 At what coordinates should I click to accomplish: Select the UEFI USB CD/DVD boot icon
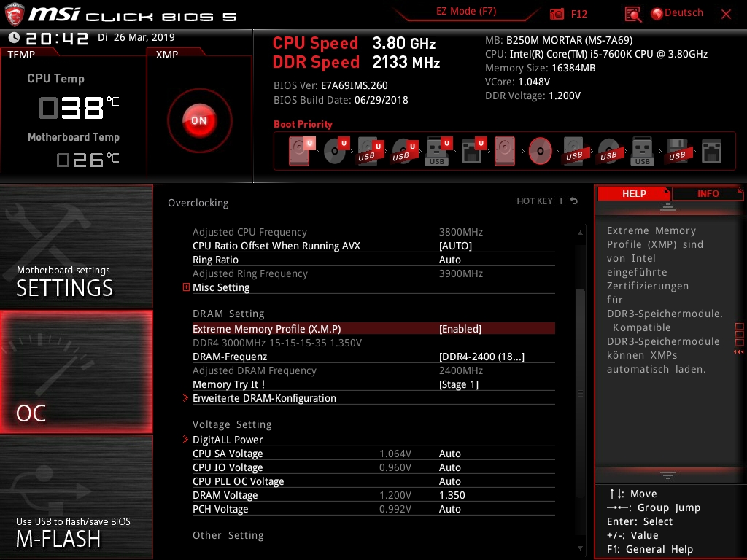point(404,151)
